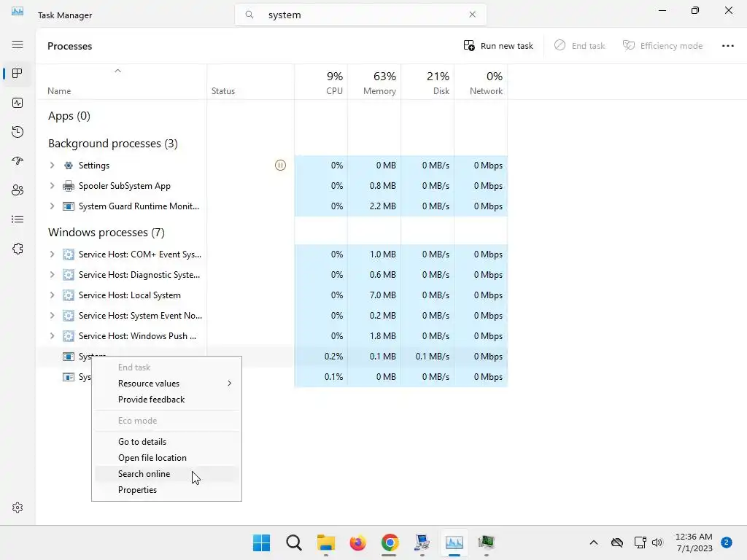Open the Details page icon in sidebar
Viewport: 747px width, 560px height.
click(x=18, y=219)
